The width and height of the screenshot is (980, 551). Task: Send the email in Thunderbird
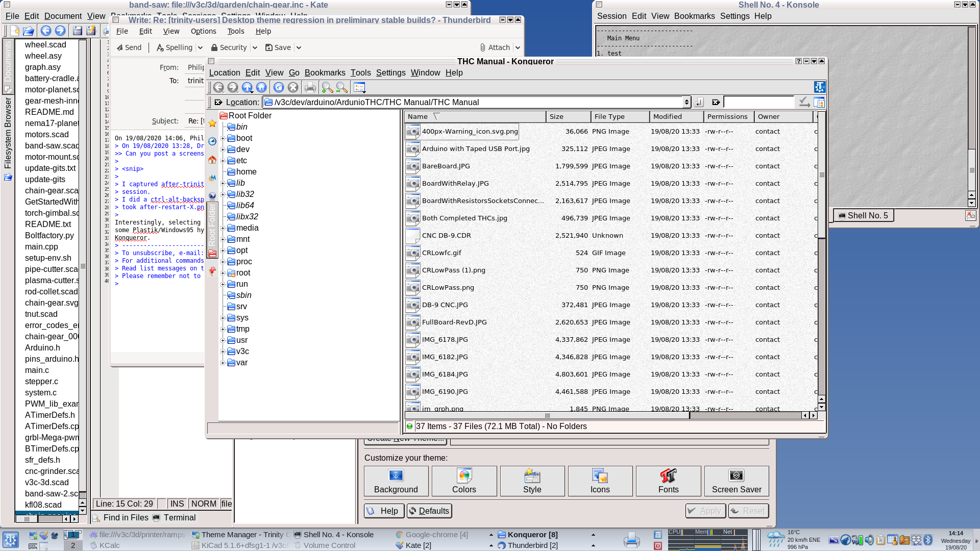(129, 47)
